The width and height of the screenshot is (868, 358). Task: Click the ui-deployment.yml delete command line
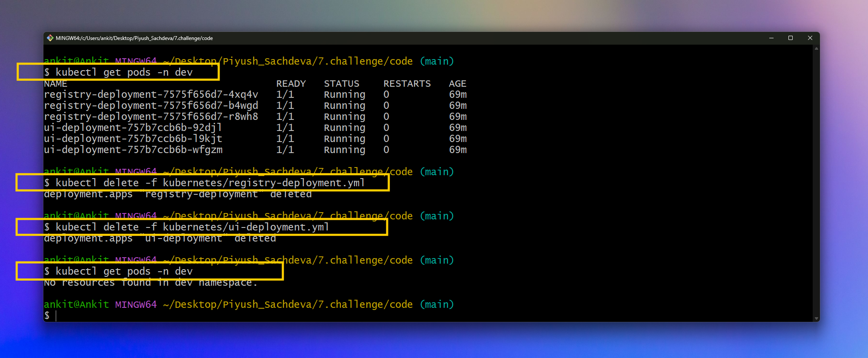point(187,227)
